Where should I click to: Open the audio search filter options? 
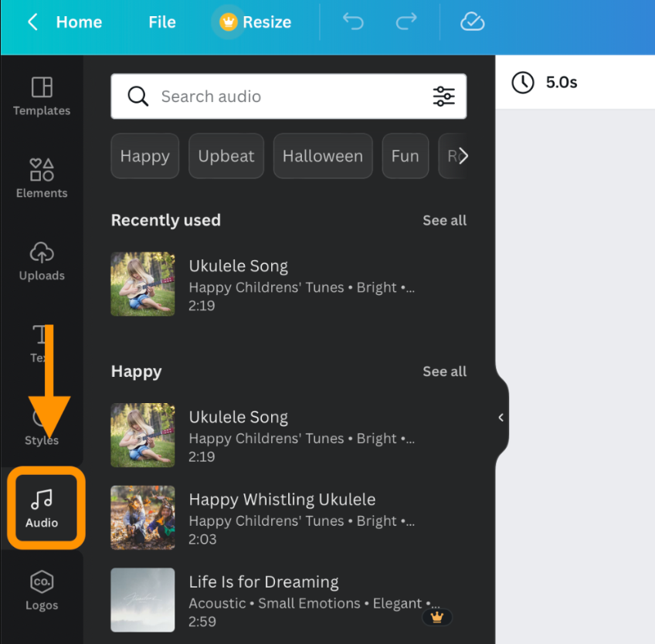coord(443,96)
